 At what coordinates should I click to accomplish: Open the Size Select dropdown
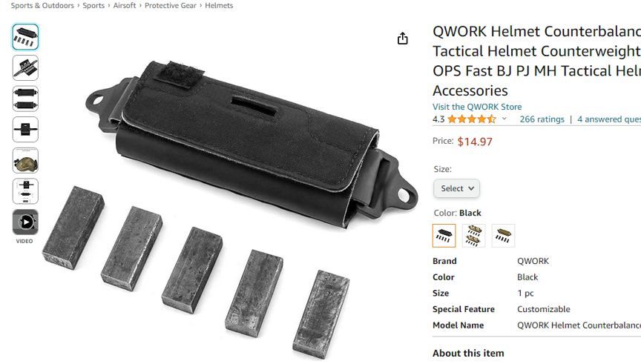pos(456,188)
